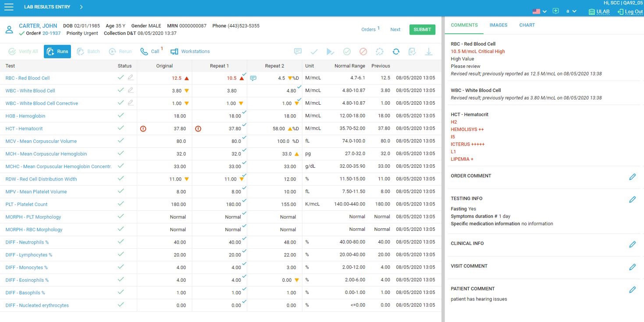Image resolution: width=644 pixels, height=322 pixels.
Task: Open comment bubble on RBC Repeat 2
Action: click(x=253, y=78)
